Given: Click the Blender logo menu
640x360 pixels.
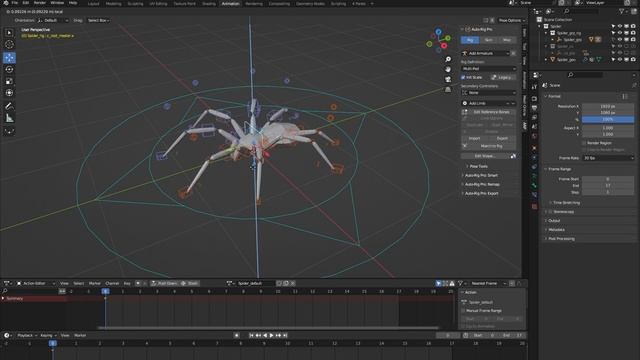Looking at the screenshot, I should [6, 3].
